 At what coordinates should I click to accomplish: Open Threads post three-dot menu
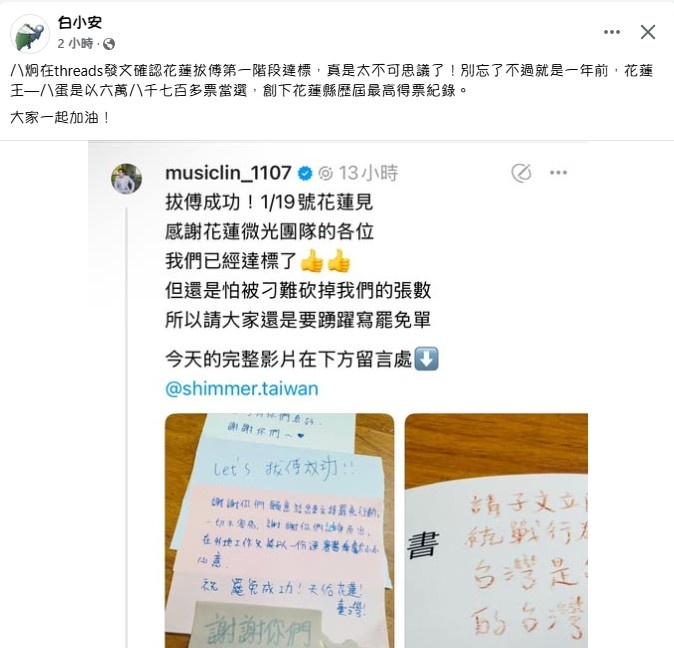pos(558,173)
